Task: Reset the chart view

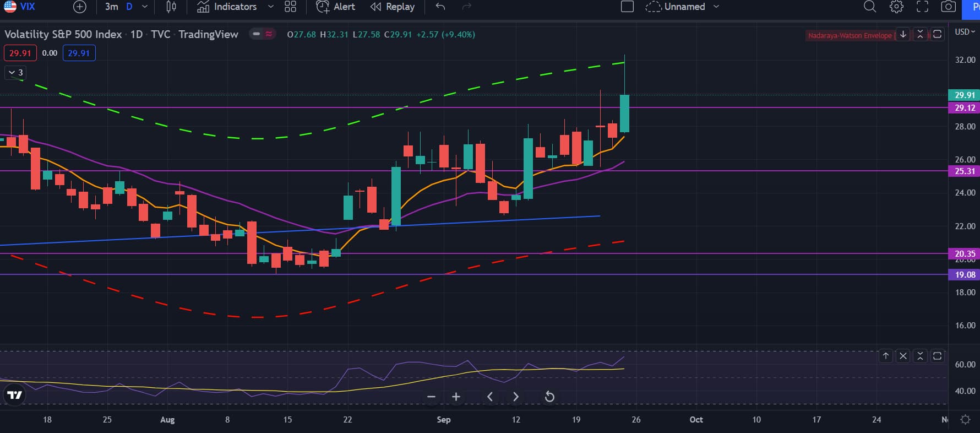Action: [x=549, y=397]
